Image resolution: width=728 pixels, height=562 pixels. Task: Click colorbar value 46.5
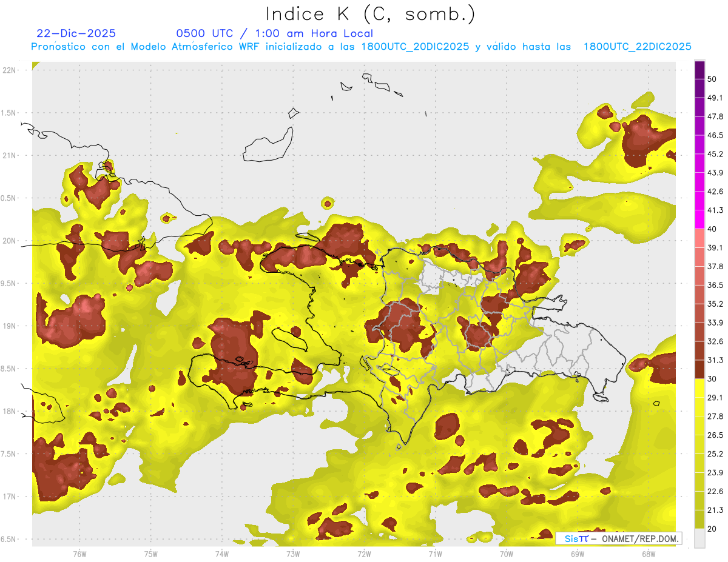[715, 135]
